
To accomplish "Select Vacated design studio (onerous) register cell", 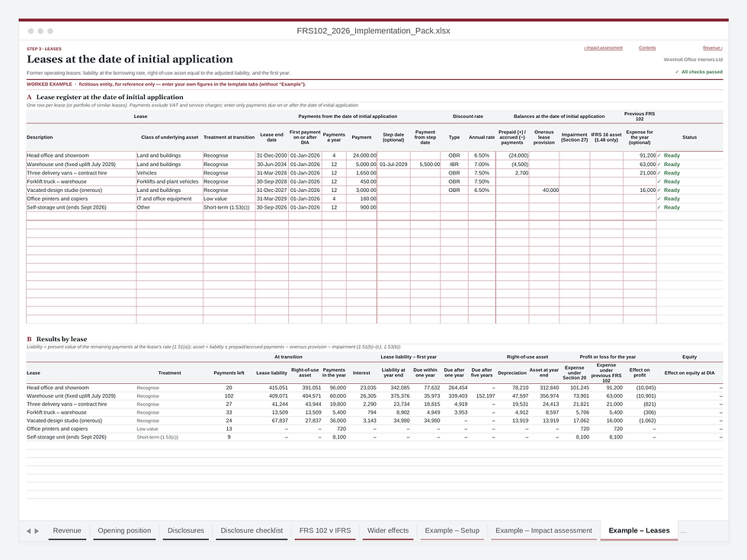I will tap(81, 190).
